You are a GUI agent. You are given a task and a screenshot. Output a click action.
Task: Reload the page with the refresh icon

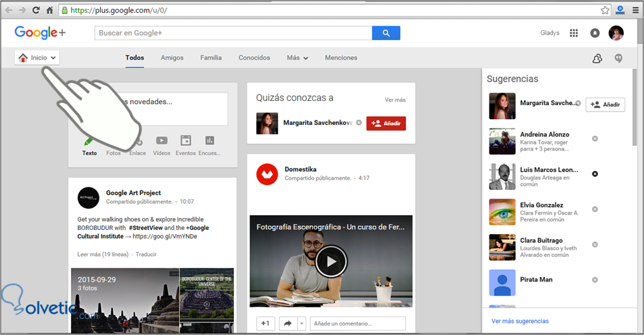(x=35, y=10)
